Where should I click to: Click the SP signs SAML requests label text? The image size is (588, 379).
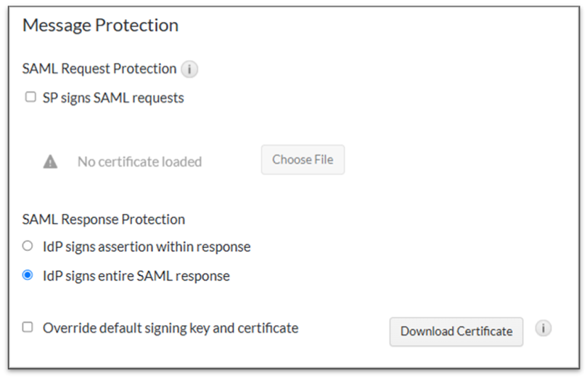pos(113,98)
